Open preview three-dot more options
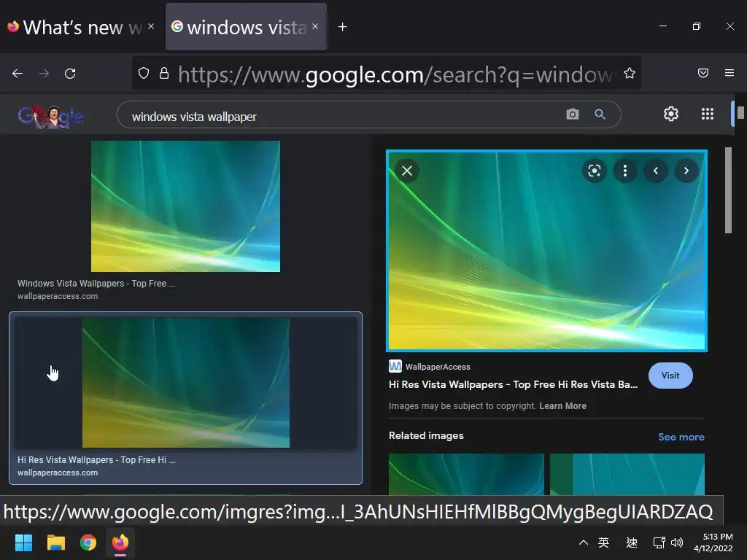Viewport: 747px width, 560px height. 625,171
